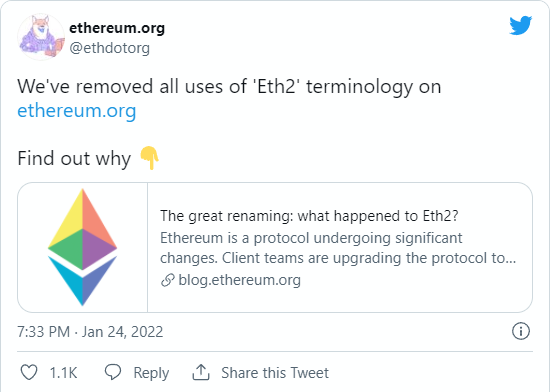Like the tweet with the heart icon

[x=29, y=372]
